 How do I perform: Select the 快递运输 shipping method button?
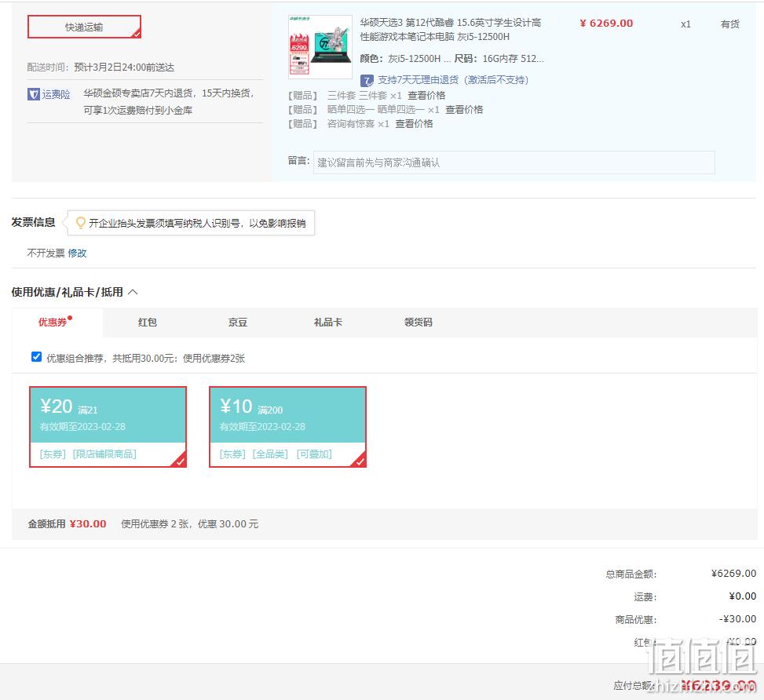point(84,27)
